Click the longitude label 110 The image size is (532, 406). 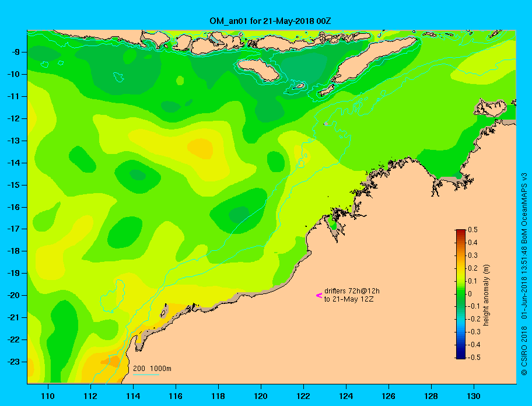[48, 396]
